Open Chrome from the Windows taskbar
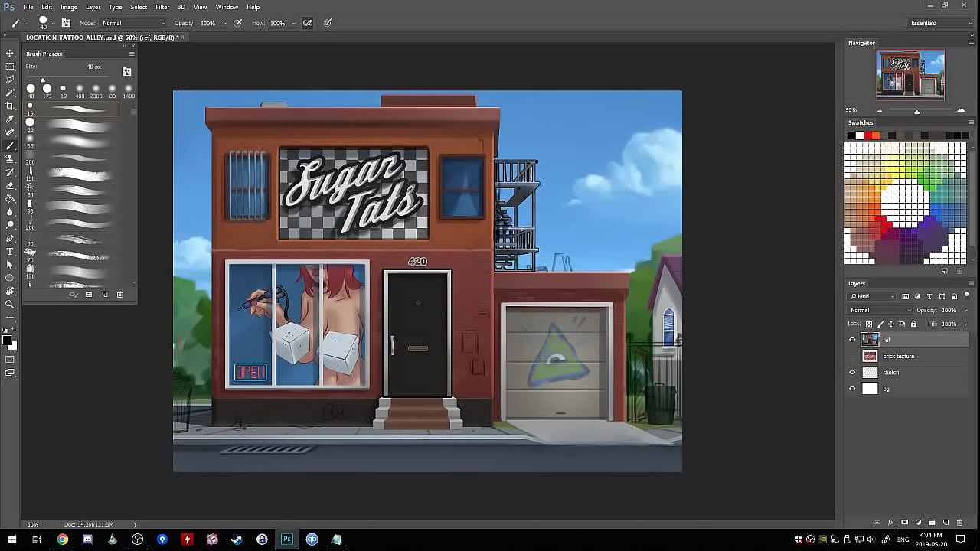Image resolution: width=980 pixels, height=551 pixels. click(62, 540)
